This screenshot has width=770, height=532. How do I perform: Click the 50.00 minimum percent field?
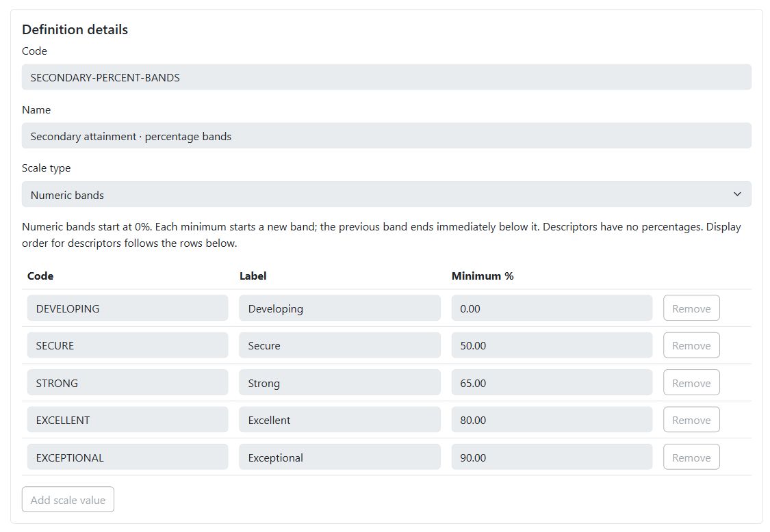point(552,345)
